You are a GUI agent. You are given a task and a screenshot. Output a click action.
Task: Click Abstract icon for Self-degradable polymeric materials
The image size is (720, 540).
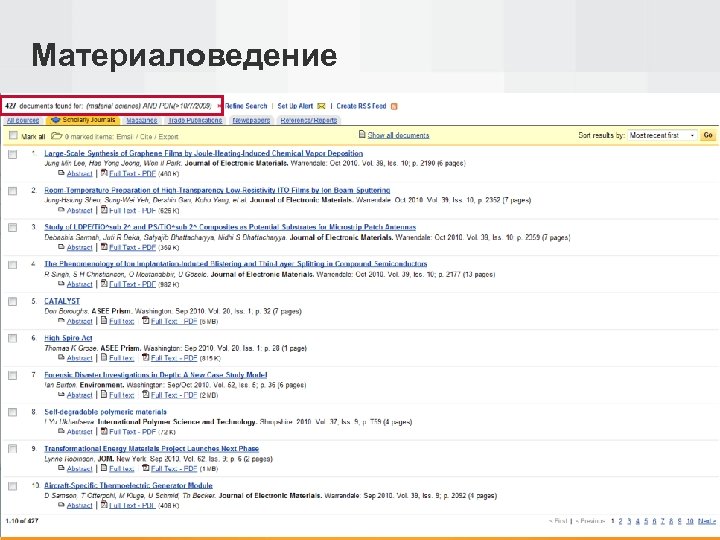tap(61, 431)
